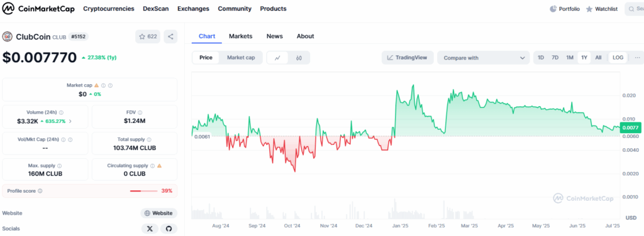Image resolution: width=644 pixels, height=236 pixels.
Task: Click the Profile score progress bar
Action: click(144, 191)
